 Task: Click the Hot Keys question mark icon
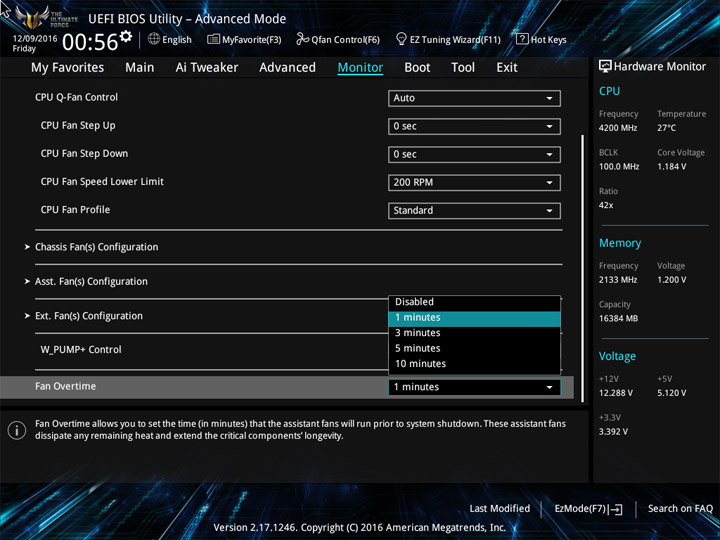[522, 39]
